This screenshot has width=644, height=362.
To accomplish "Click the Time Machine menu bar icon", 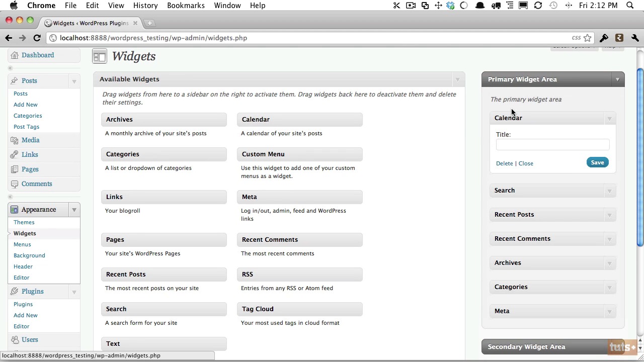I will [x=553, y=6].
